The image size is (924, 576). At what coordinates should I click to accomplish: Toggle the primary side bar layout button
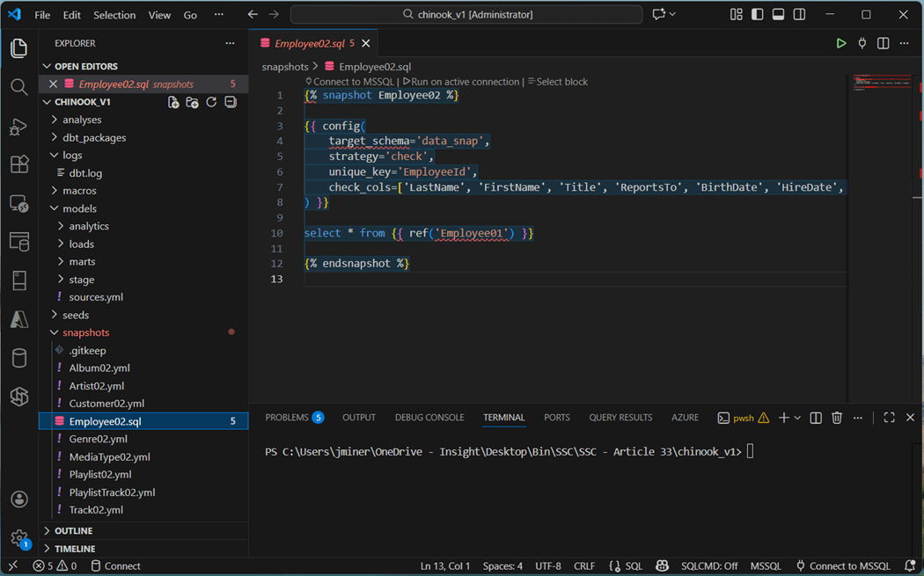(x=757, y=15)
